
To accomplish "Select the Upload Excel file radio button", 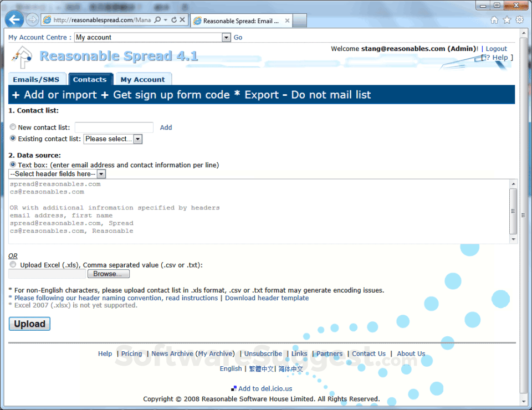I will point(13,264).
